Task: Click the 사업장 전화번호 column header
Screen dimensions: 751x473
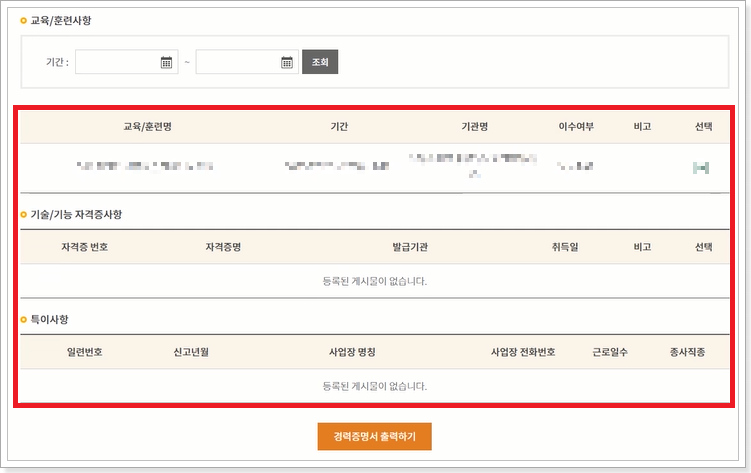Action: coord(523,352)
